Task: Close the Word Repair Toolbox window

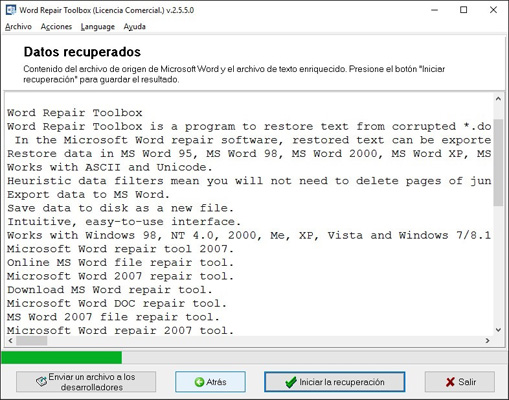Action: (x=493, y=10)
